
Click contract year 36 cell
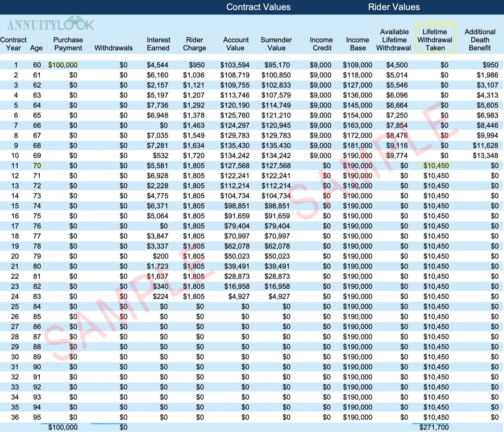[x=15, y=417]
